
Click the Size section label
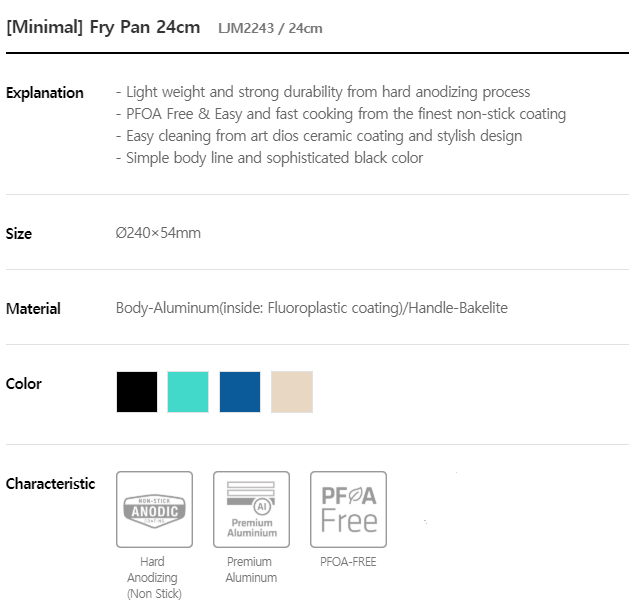19,233
